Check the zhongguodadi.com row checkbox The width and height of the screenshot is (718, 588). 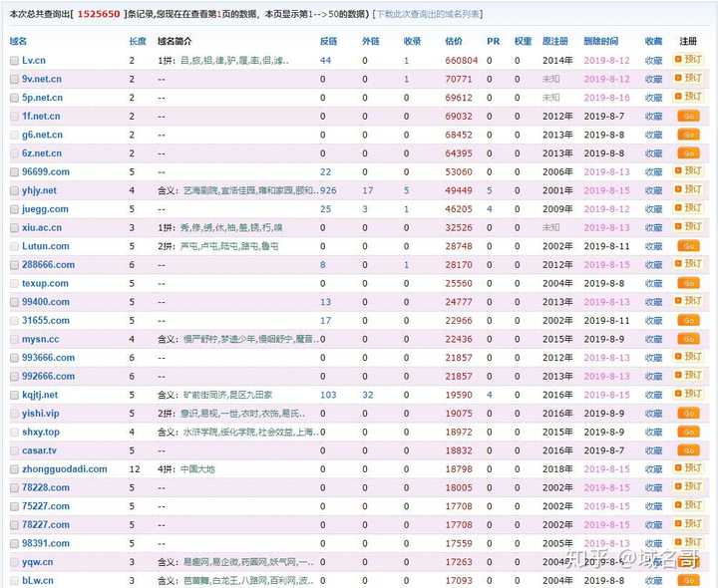point(14,469)
